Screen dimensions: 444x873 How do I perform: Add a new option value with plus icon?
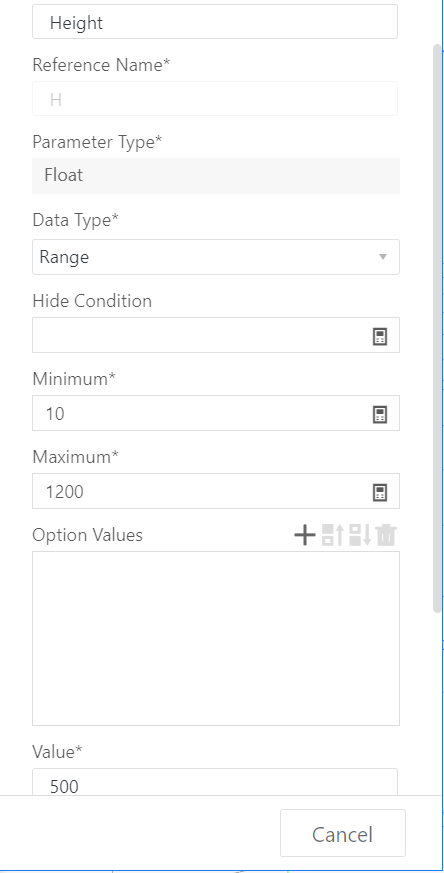click(x=305, y=535)
